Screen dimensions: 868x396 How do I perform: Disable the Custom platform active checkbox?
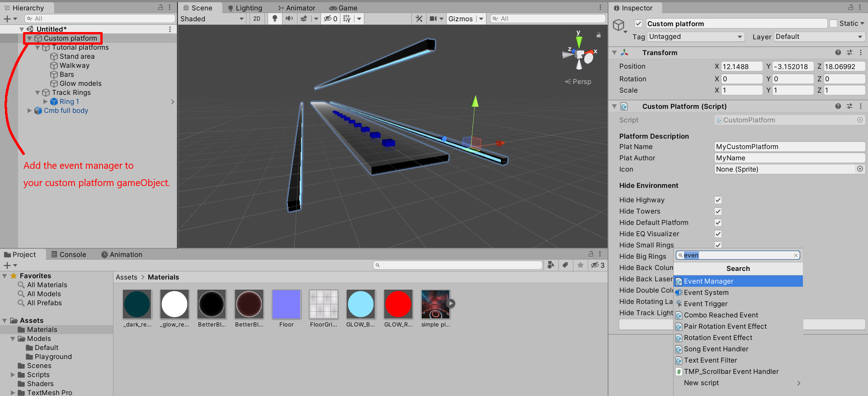638,23
